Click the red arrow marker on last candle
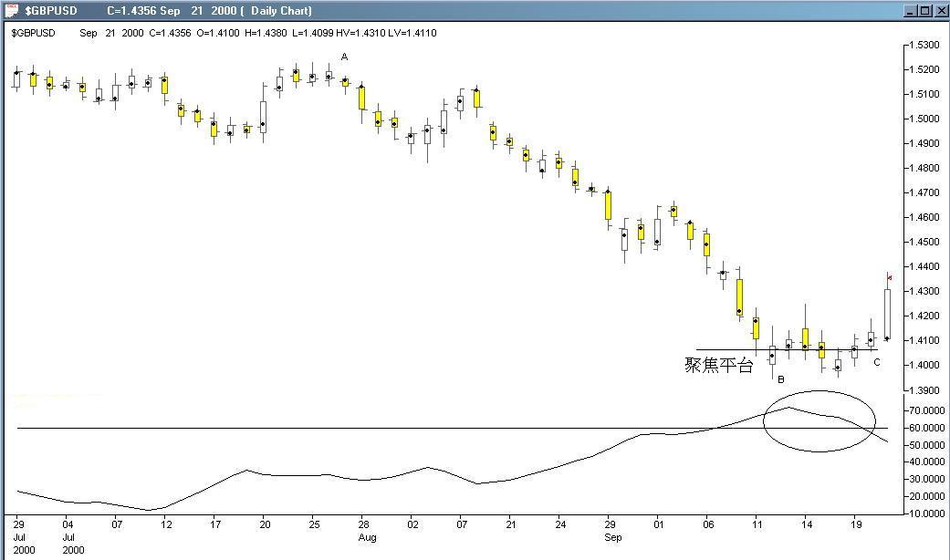950x560 pixels. 889,277
